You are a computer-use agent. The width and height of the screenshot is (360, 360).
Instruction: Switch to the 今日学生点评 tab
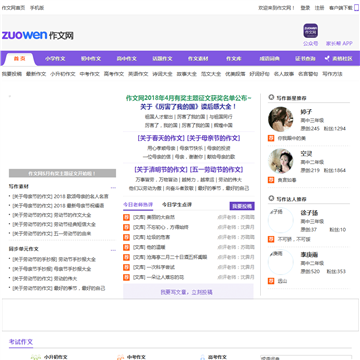tap(177, 205)
